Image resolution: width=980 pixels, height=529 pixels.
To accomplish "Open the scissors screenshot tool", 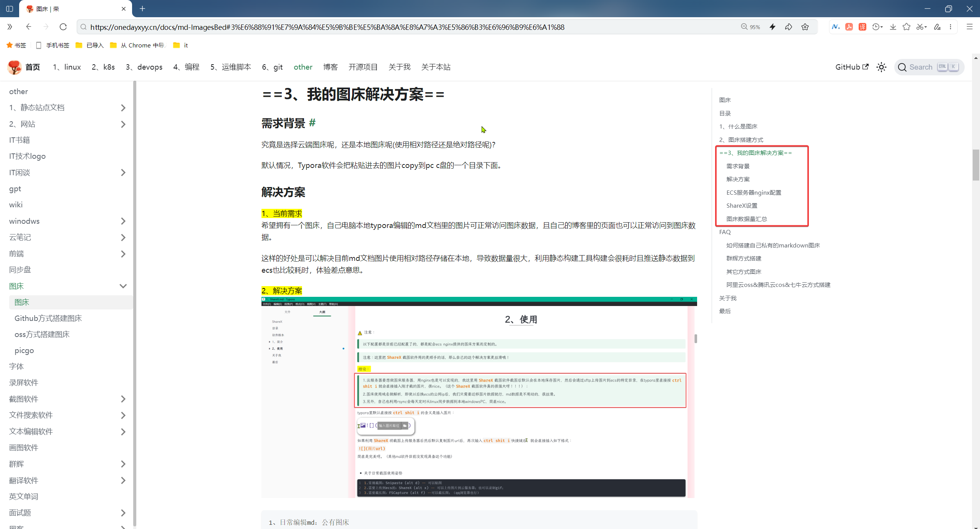I will [x=921, y=27].
